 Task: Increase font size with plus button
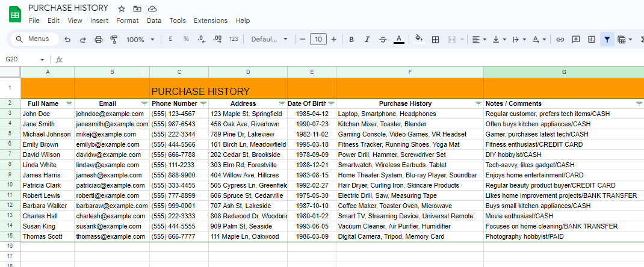[334, 39]
